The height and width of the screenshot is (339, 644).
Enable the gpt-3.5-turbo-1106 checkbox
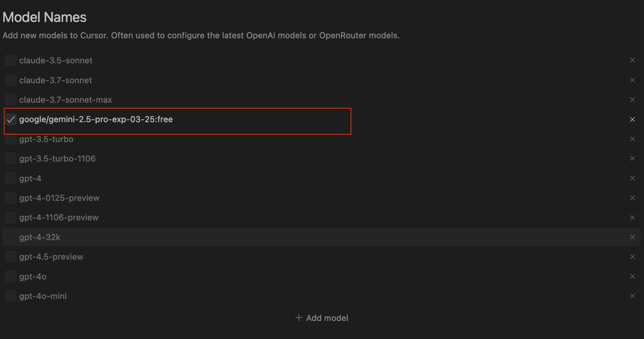click(x=11, y=158)
